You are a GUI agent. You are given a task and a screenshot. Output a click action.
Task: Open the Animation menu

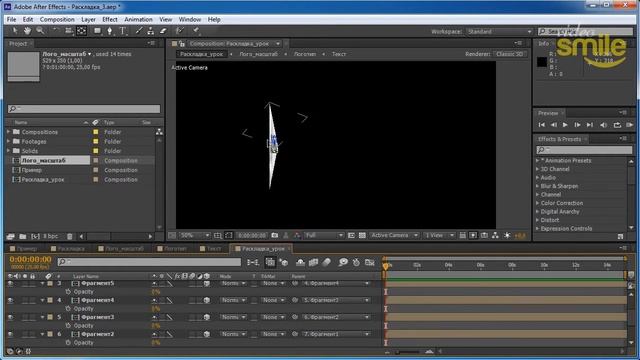pos(138,19)
